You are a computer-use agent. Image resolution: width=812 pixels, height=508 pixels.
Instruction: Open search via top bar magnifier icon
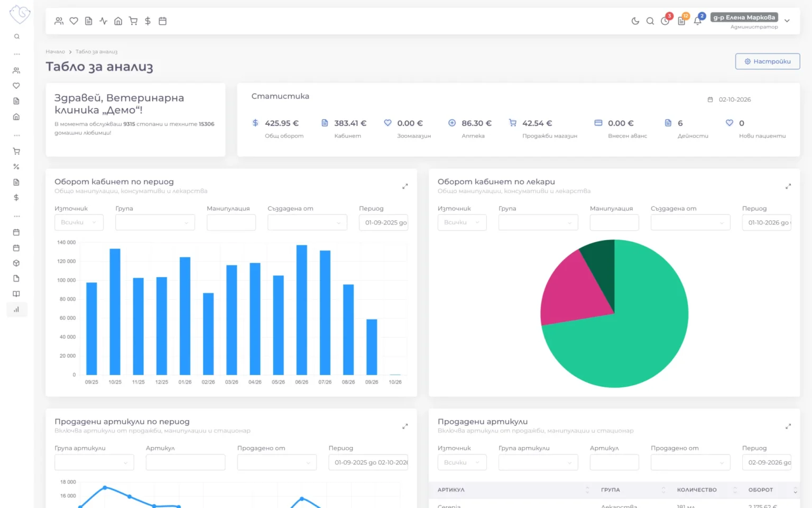(650, 21)
